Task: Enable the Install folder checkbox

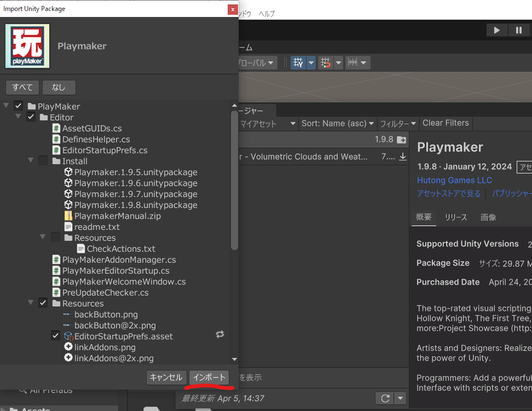Action: click(43, 161)
